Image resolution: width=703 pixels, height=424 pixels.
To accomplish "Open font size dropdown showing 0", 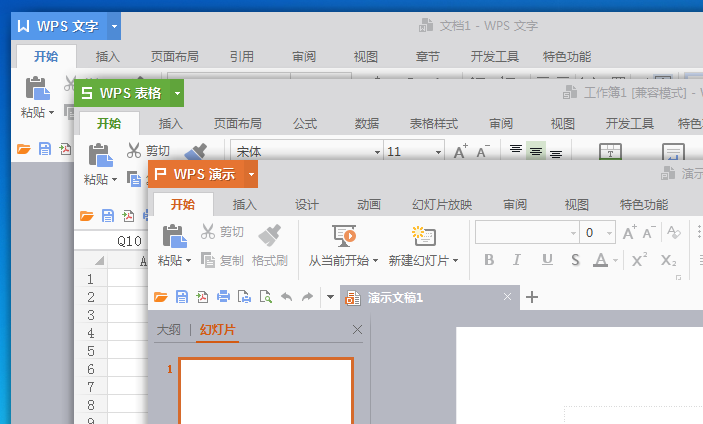I will click(x=609, y=233).
